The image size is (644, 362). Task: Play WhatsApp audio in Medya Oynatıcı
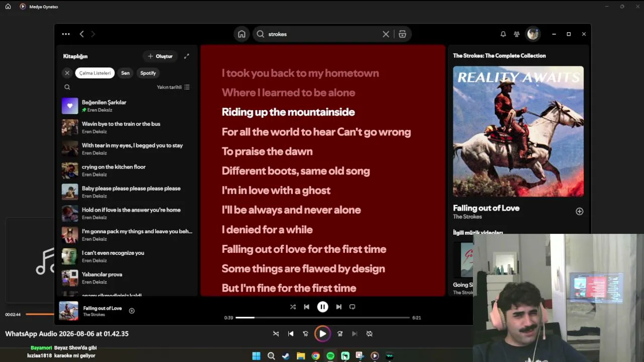pyautogui.click(x=323, y=334)
